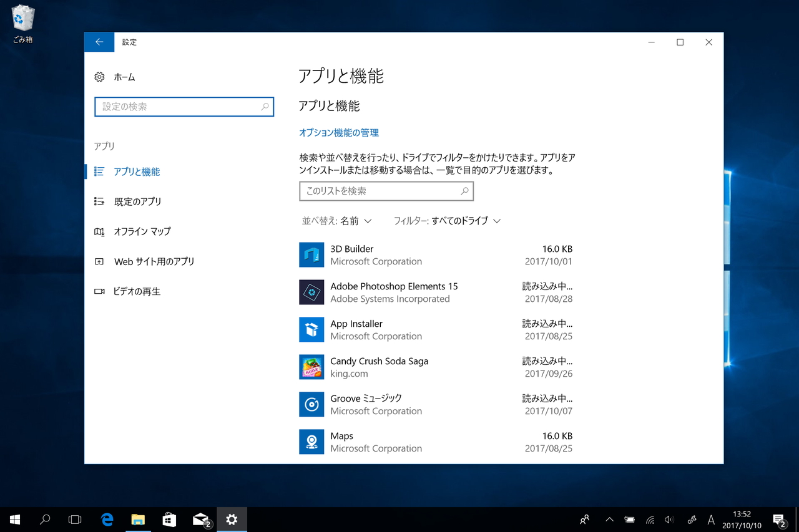Launch Microsoft Edge from the taskbar
Viewport: 799px width, 532px height.
click(107, 520)
